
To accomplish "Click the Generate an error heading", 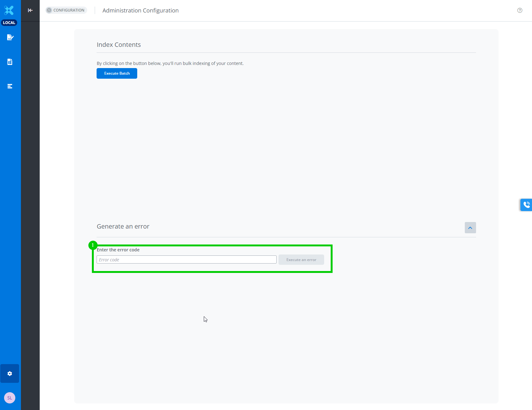I will [123, 226].
